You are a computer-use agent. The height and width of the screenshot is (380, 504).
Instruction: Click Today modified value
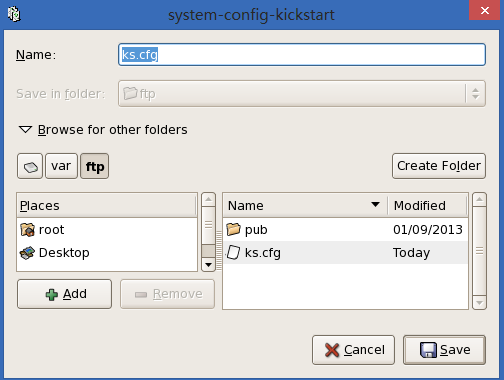click(411, 253)
